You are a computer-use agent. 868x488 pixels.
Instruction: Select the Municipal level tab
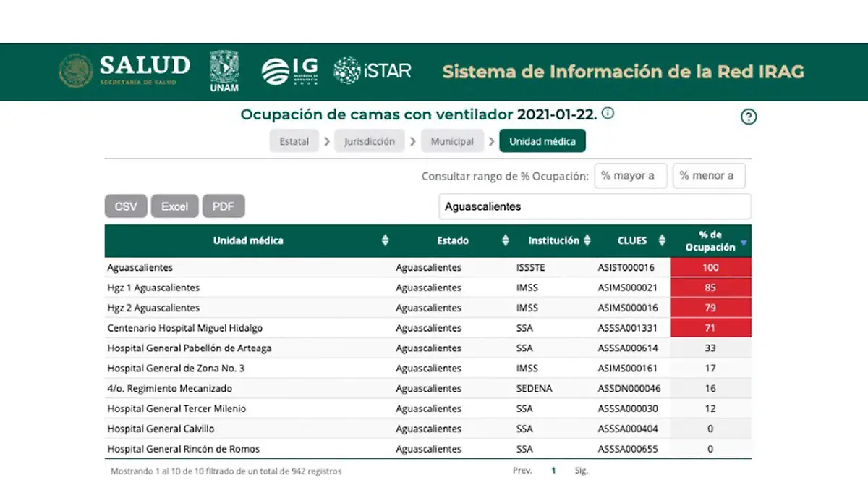tap(452, 141)
